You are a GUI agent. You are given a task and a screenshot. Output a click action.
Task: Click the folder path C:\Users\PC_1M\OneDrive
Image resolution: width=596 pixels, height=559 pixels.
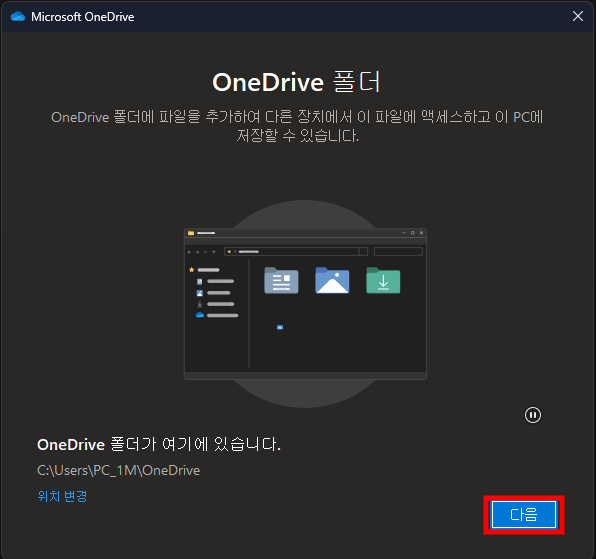coord(119,470)
